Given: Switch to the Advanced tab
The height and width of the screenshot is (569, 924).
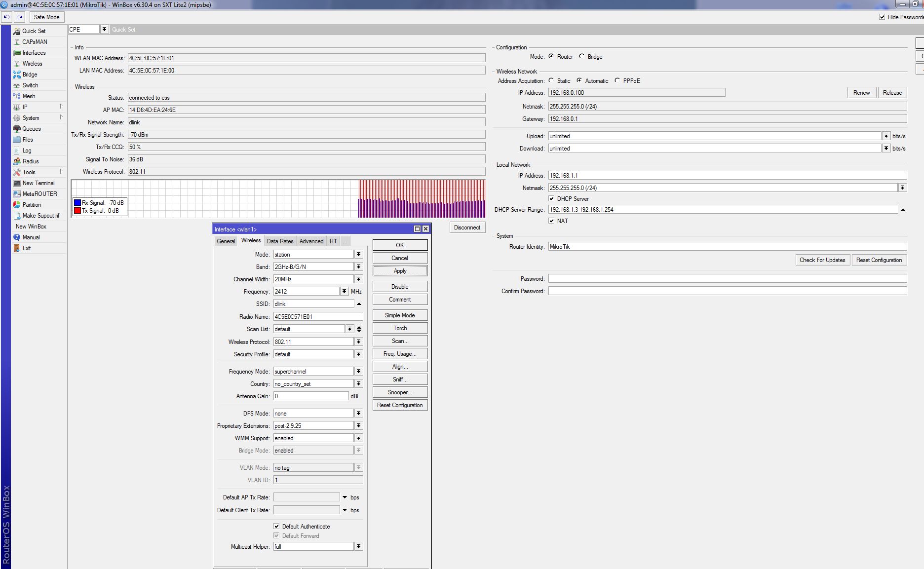Looking at the screenshot, I should (311, 241).
